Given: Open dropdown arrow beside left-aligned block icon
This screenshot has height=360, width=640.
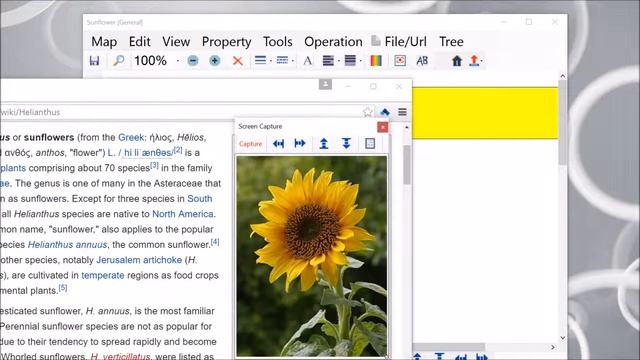Looking at the screenshot, I should point(338,61).
